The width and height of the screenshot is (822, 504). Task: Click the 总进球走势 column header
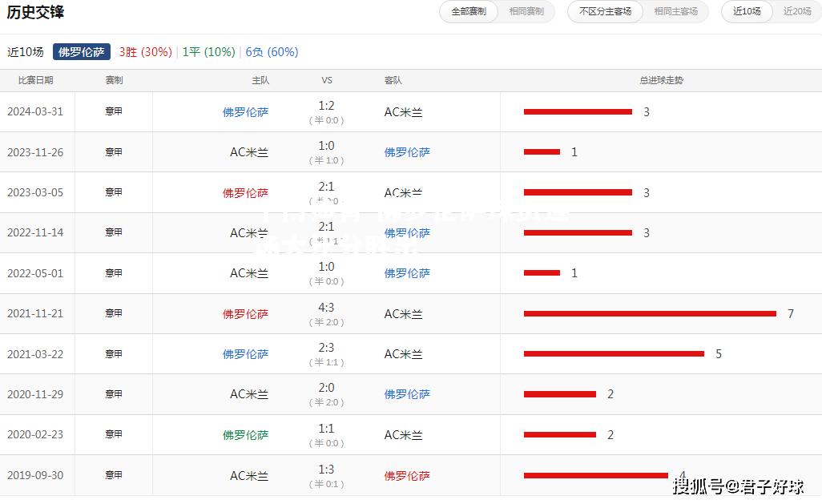pos(661,80)
